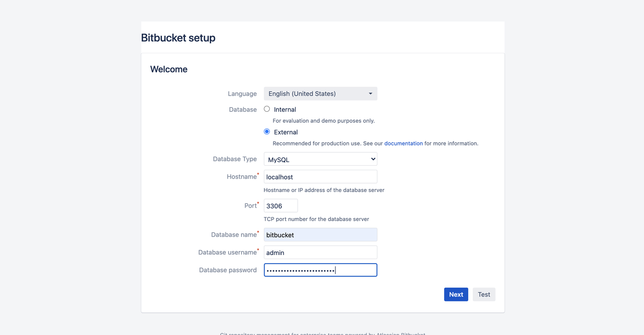Click the Welcome heading
Screen dimensions: 644x335
click(x=169, y=69)
